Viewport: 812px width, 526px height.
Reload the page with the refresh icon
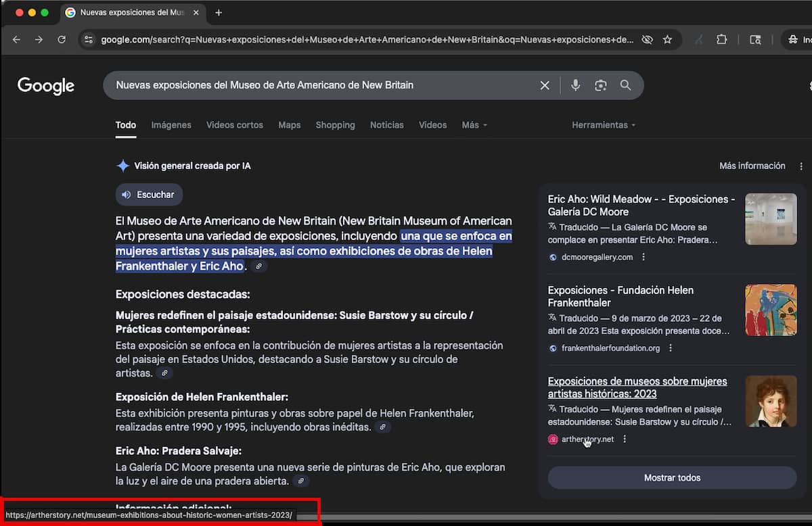pos(62,39)
